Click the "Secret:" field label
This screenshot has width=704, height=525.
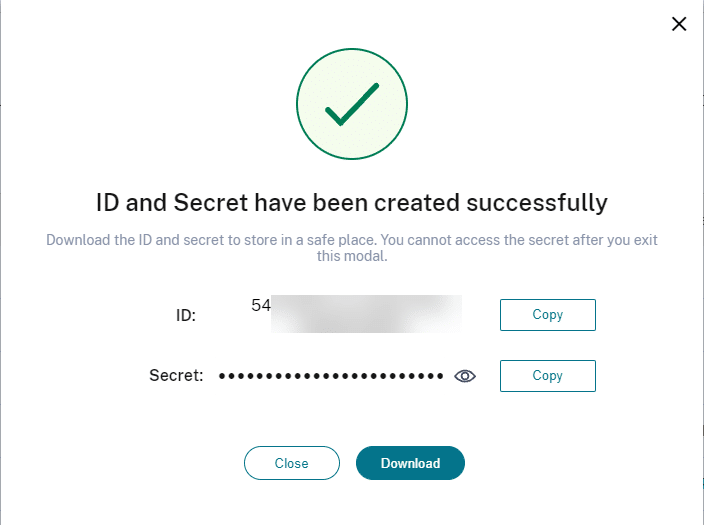[x=176, y=375]
